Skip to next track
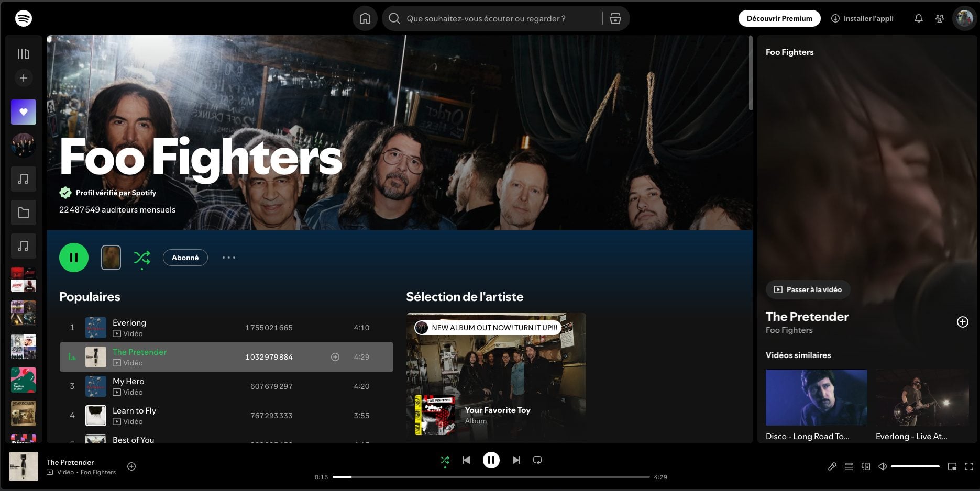Screen dimensions: 980x491 pos(516,460)
